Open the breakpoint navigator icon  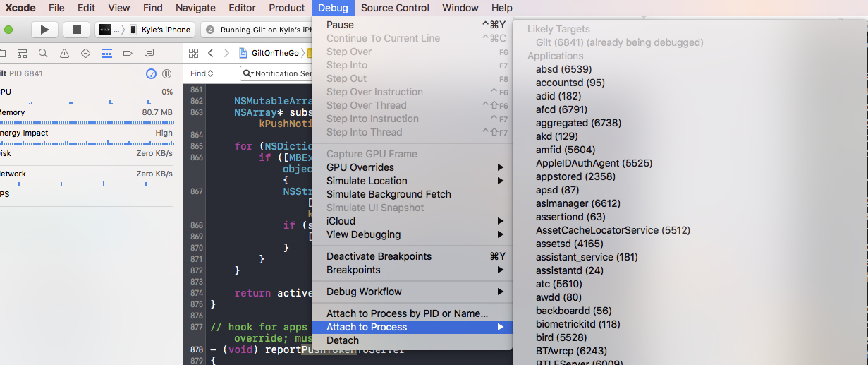[x=128, y=53]
